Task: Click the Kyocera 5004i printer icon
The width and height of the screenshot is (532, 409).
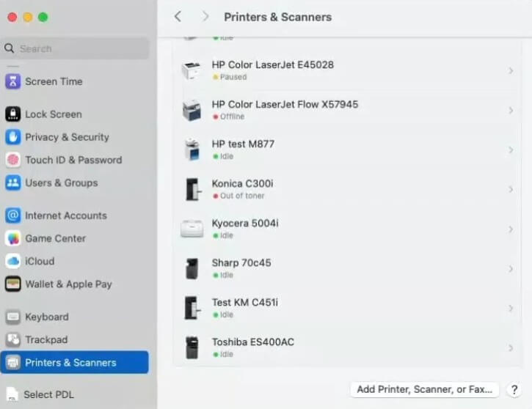Action: [x=192, y=229]
